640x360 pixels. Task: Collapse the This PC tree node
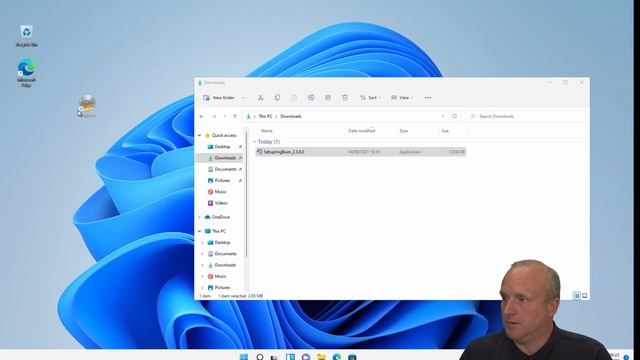[200, 231]
